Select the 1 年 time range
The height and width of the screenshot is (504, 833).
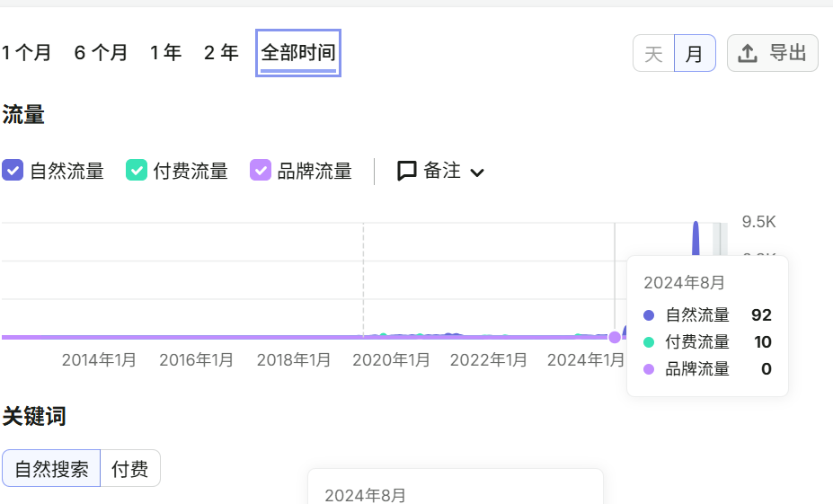click(165, 53)
